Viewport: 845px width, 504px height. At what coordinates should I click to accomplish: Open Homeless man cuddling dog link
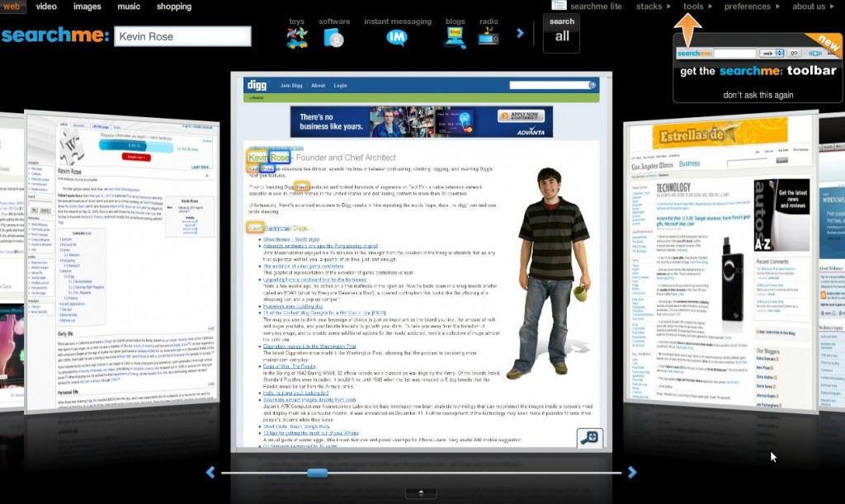click(293, 306)
